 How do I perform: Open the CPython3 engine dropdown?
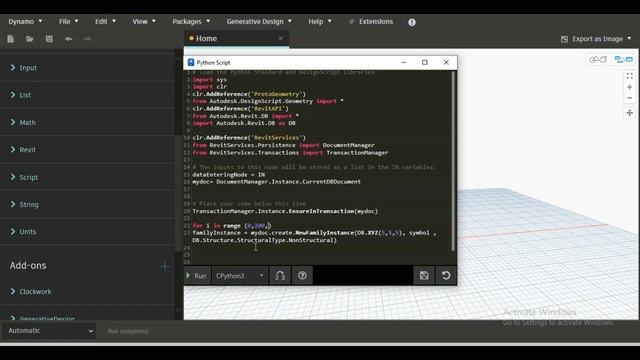pos(240,276)
